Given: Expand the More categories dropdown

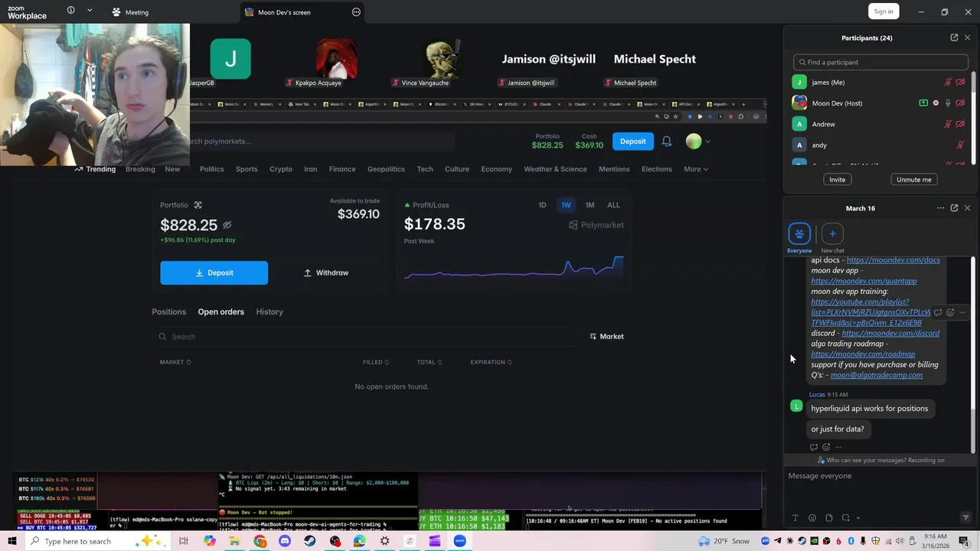Looking at the screenshot, I should pos(696,169).
